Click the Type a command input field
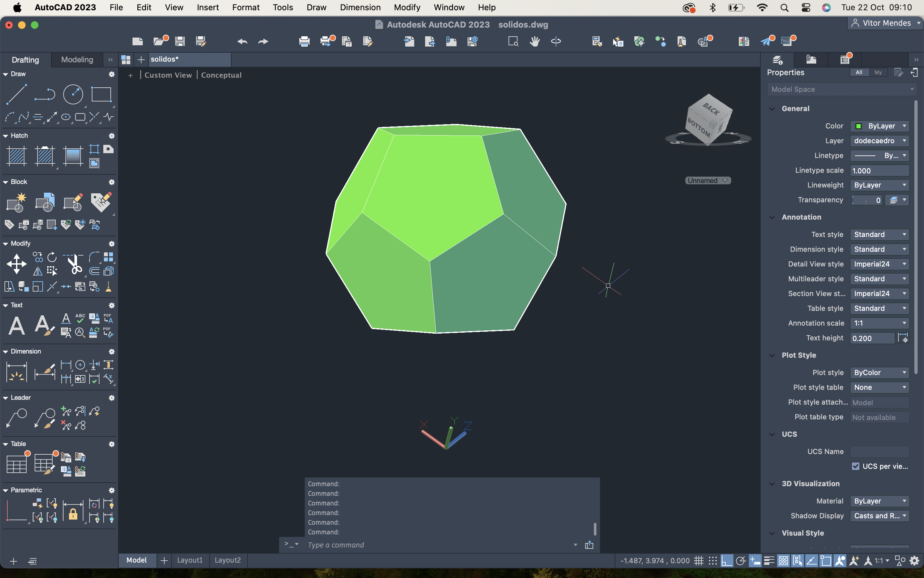Screen dimensions: 924x578 pyautogui.click(x=439, y=545)
